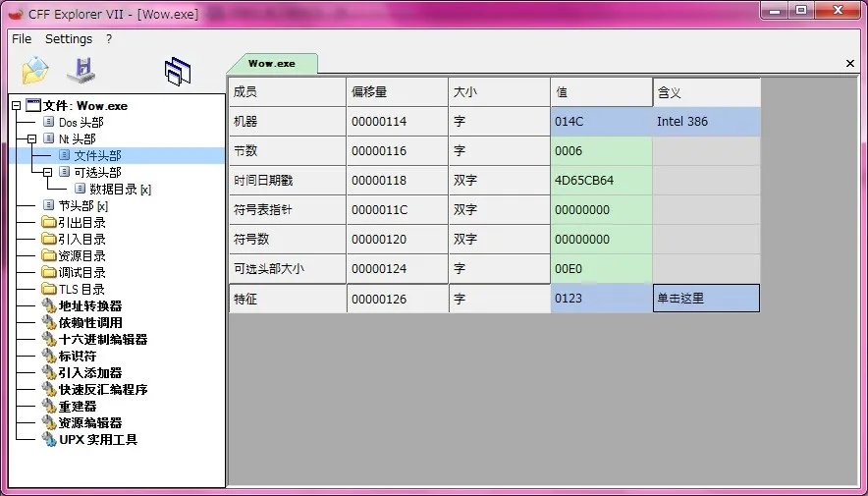Click the Intel 386 meaning cell
Image resolution: width=868 pixels, height=496 pixels.
[706, 121]
